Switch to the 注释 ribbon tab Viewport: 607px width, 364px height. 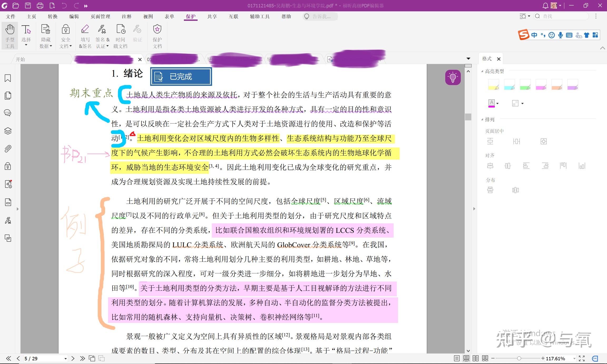click(126, 17)
